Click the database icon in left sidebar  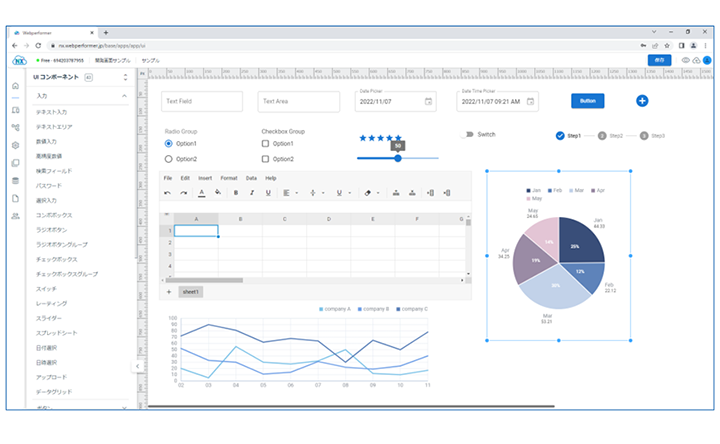coord(15,180)
